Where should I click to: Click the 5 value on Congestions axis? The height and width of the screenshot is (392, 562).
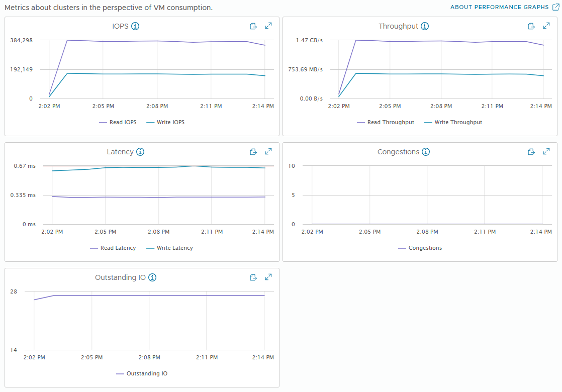(293, 195)
